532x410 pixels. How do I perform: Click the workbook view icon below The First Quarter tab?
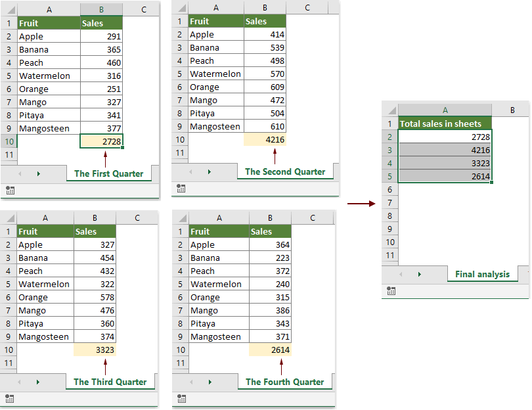[x=11, y=190]
